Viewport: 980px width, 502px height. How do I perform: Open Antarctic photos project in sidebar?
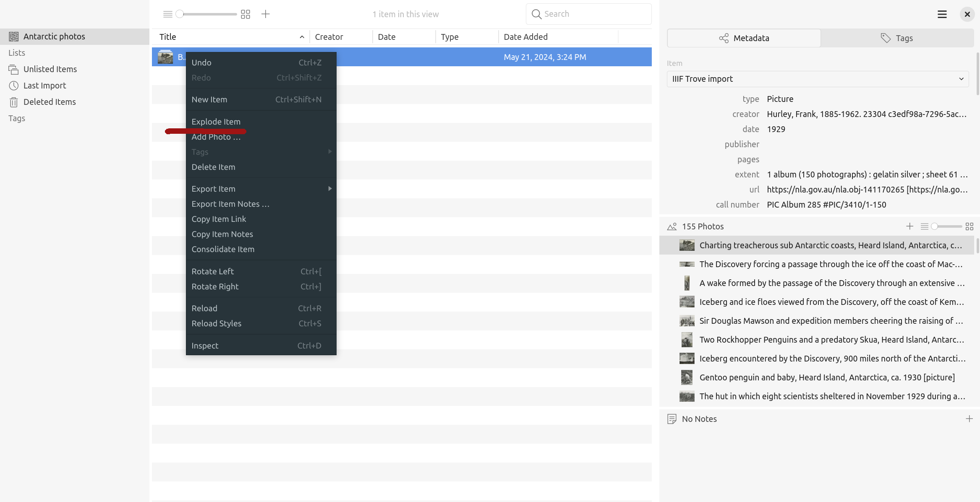[x=75, y=36]
